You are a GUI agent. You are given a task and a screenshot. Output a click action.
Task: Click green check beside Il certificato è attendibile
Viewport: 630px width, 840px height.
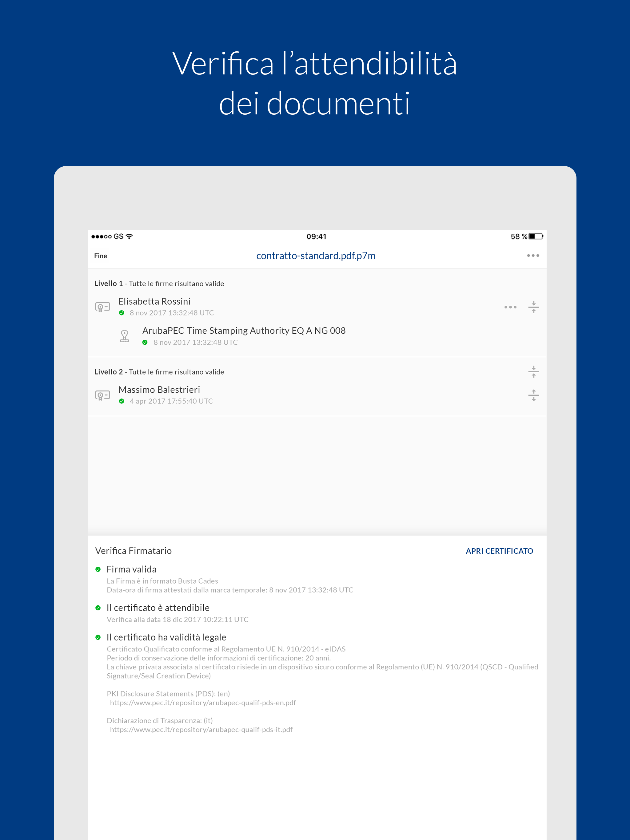98,608
